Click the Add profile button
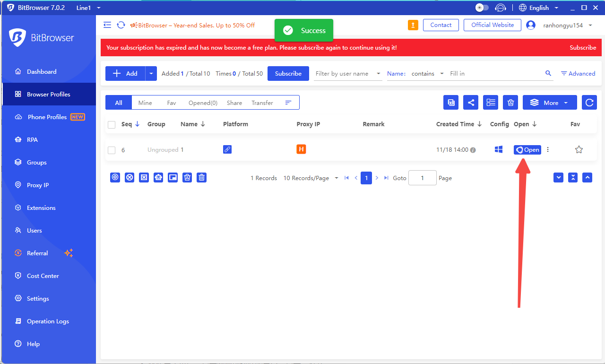The height and width of the screenshot is (364, 605). pos(125,73)
